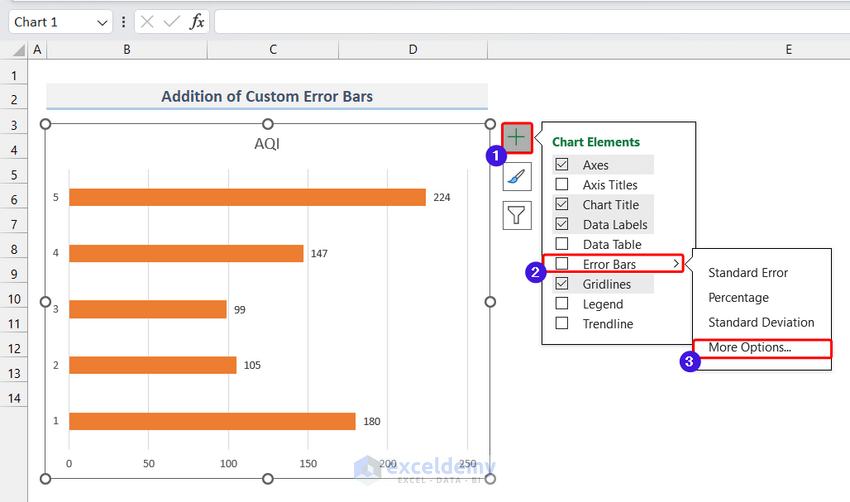Click the AQI chart title

(x=267, y=144)
